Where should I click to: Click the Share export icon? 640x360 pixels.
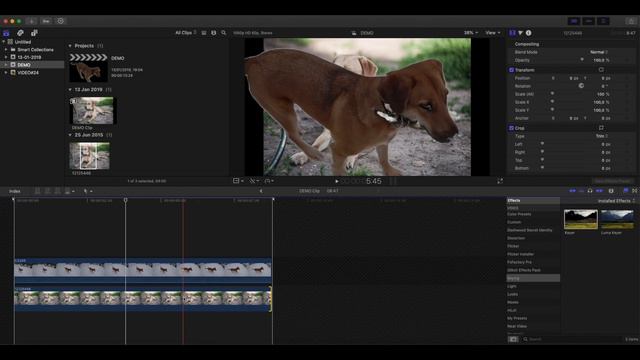[631, 21]
